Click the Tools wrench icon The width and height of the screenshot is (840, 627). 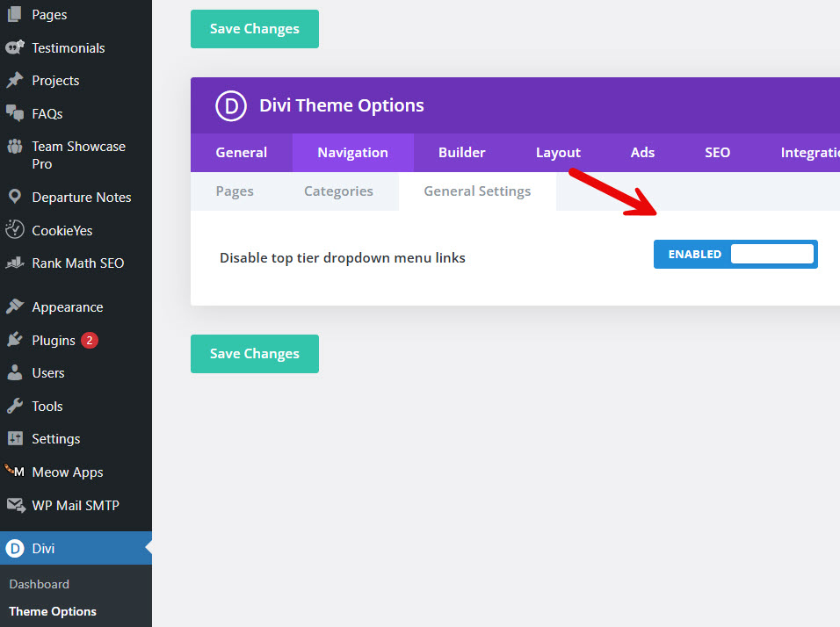[14, 406]
